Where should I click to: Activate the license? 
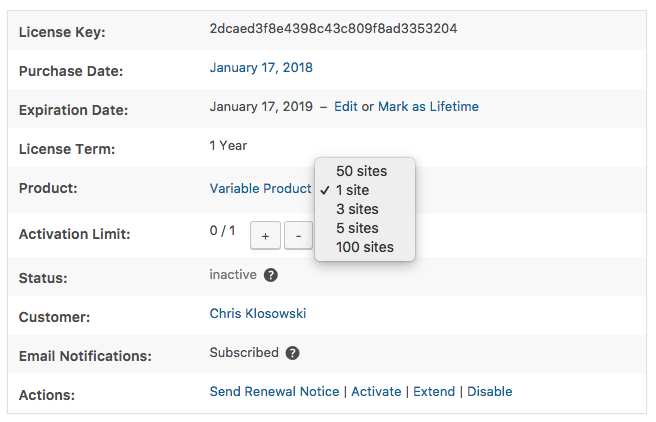376,392
